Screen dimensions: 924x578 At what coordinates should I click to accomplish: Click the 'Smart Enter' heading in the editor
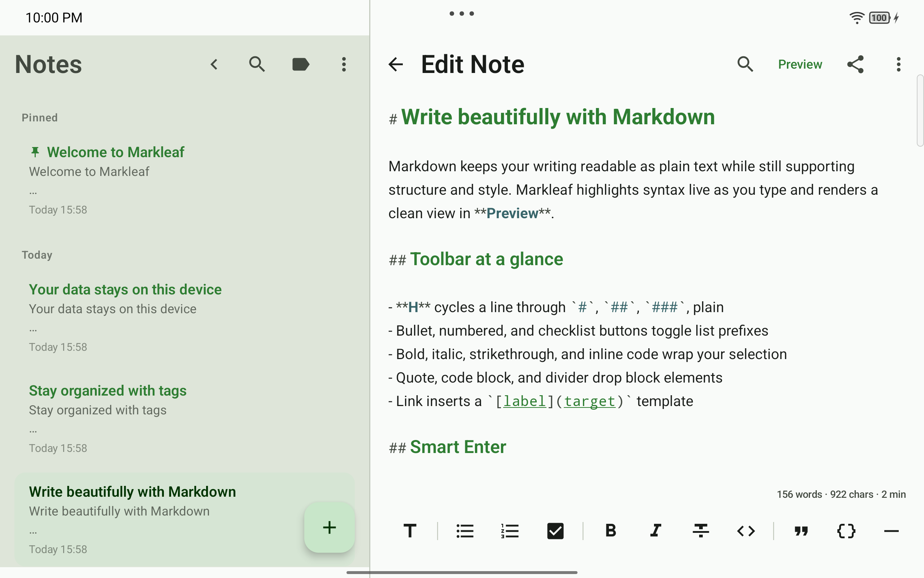(458, 447)
